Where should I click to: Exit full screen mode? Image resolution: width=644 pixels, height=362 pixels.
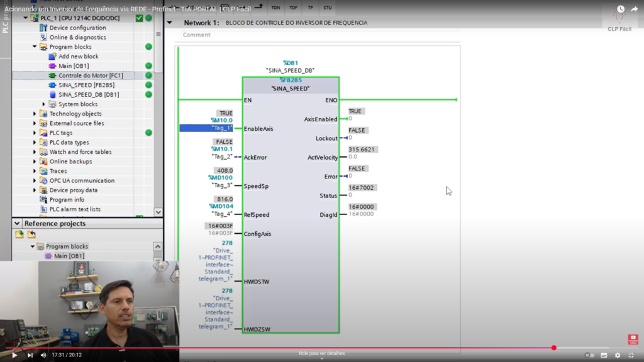point(631,356)
